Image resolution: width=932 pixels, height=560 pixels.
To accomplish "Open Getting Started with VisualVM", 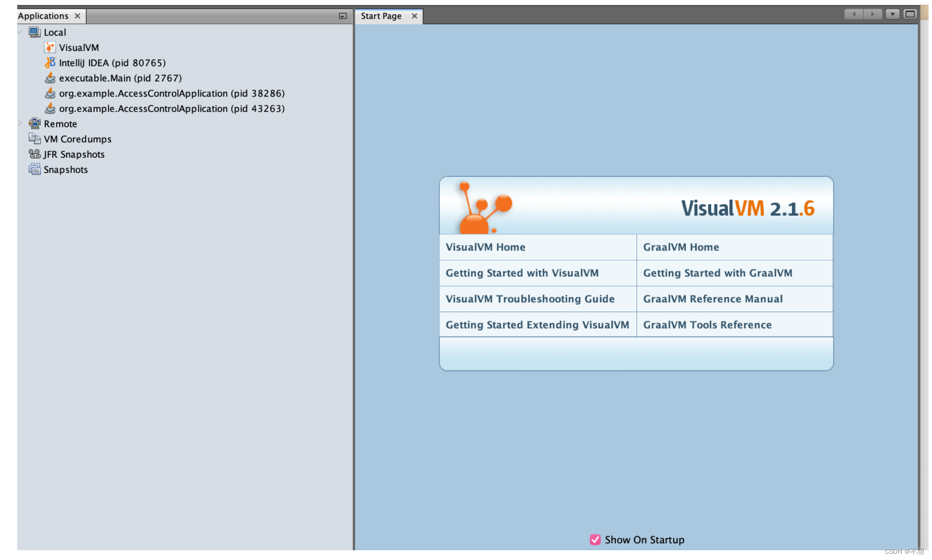I will point(522,273).
